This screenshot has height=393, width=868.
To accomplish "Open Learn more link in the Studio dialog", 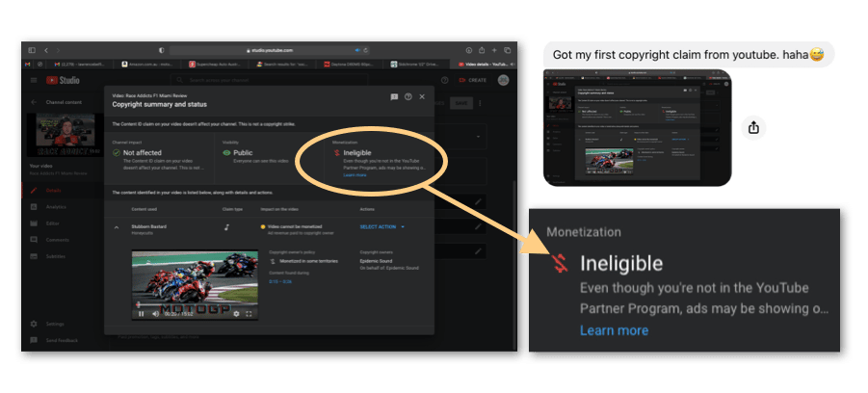I will [x=355, y=175].
